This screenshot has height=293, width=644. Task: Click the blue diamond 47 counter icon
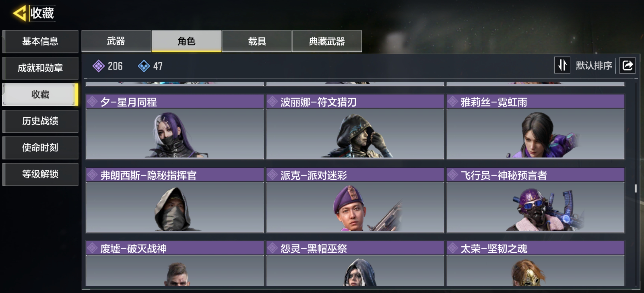coord(144,66)
